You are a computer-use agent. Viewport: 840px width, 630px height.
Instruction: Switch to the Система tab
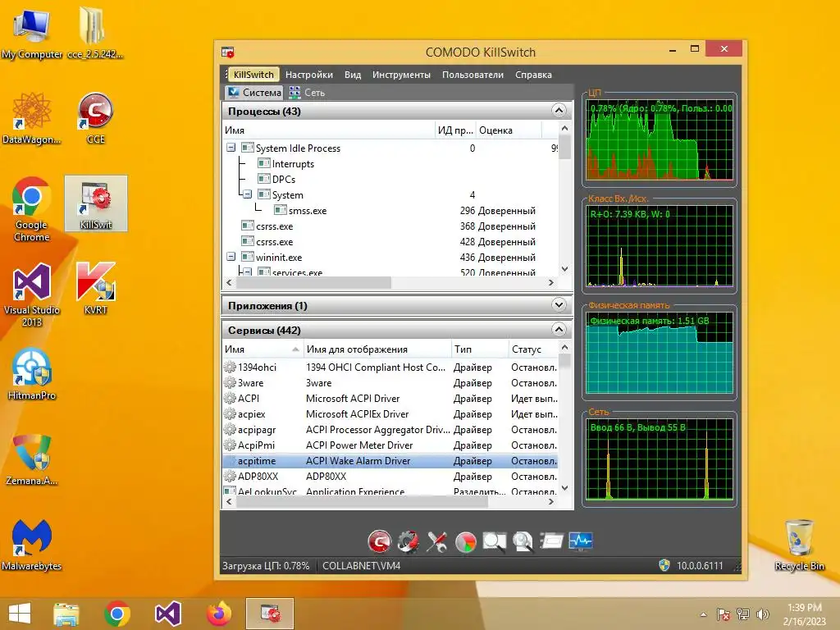[x=254, y=92]
